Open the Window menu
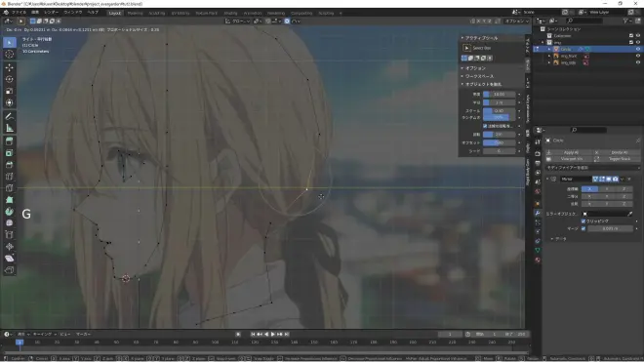 tap(73, 13)
